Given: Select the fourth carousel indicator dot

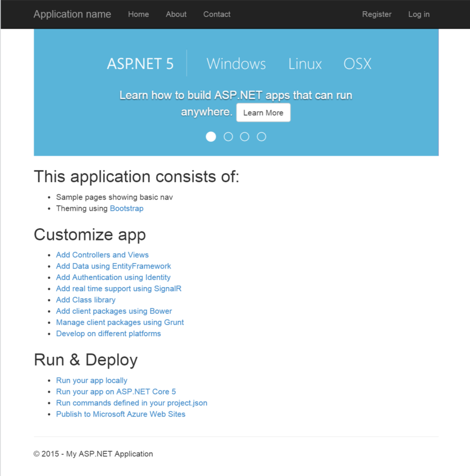Looking at the screenshot, I should coord(261,137).
